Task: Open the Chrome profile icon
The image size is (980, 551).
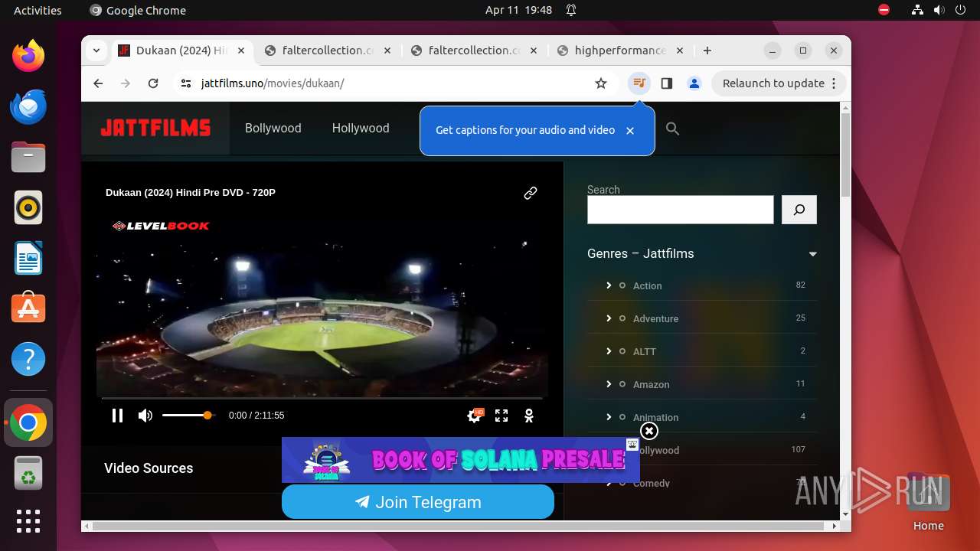Action: point(694,83)
